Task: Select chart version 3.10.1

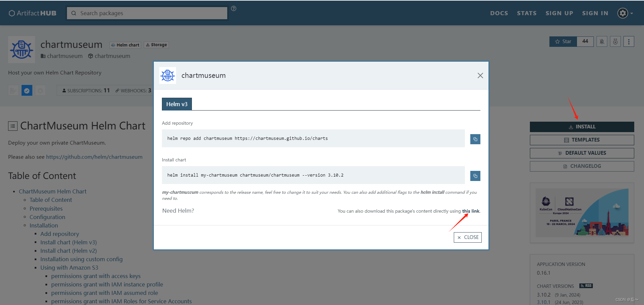Action: click(x=544, y=302)
